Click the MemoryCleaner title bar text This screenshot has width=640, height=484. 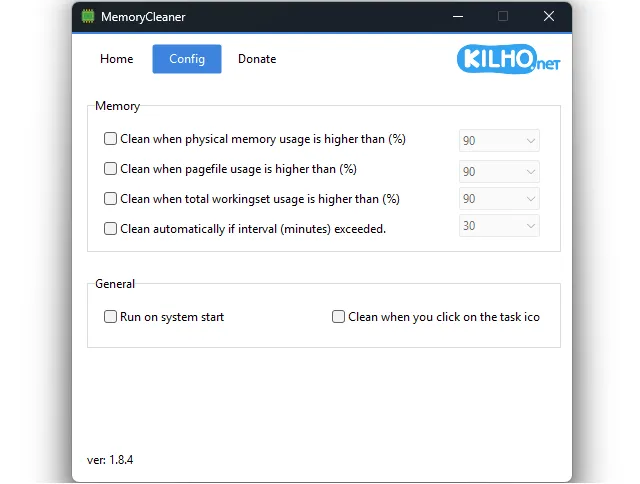pyautogui.click(x=143, y=17)
